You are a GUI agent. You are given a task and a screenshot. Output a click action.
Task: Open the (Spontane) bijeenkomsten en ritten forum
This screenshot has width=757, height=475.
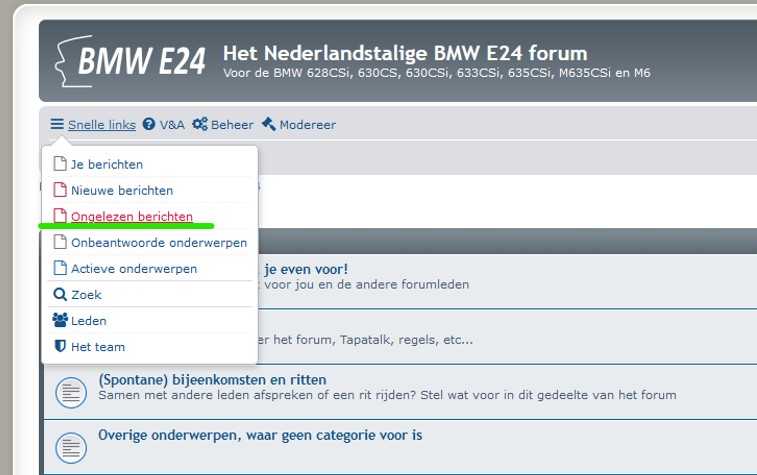tap(212, 379)
